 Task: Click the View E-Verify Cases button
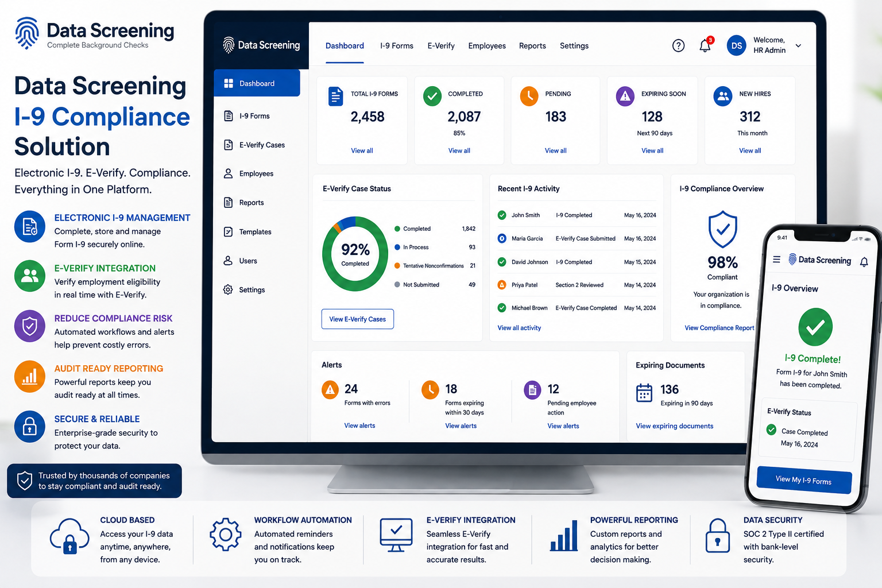358,319
